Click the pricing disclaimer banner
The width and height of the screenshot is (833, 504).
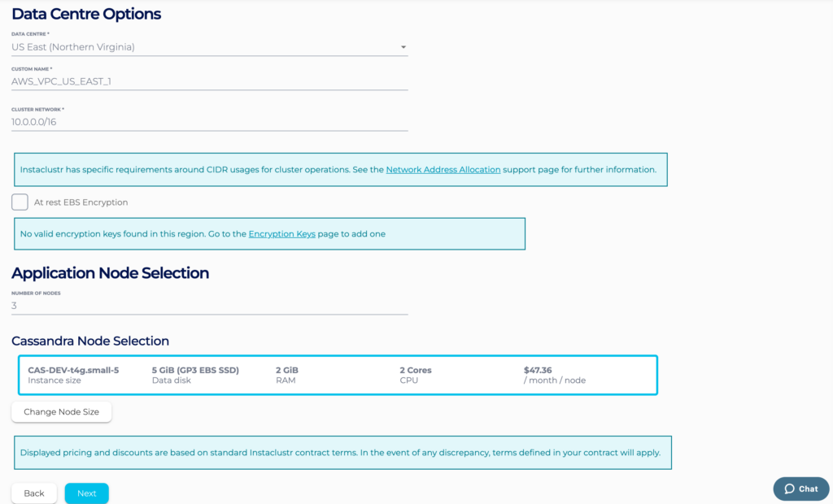[342, 452]
